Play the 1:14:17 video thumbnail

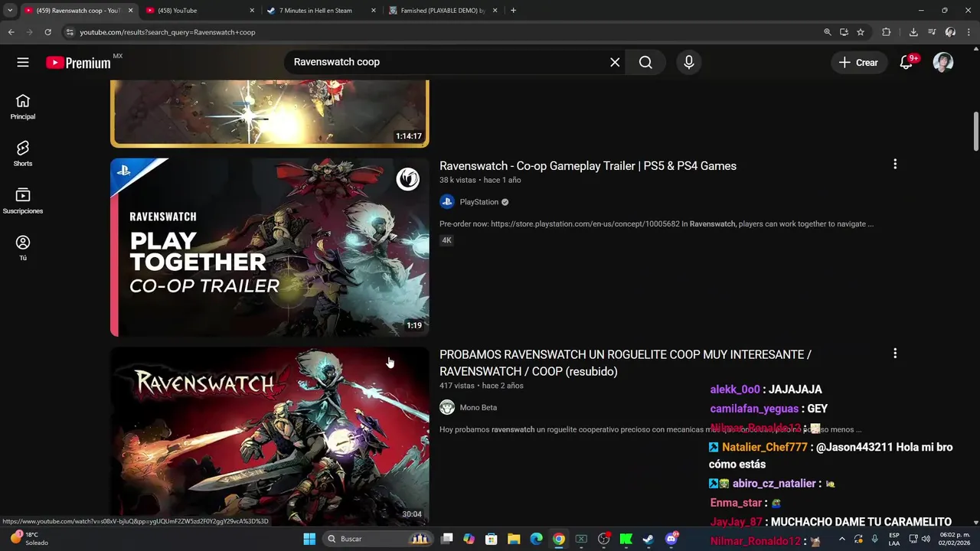tap(269, 113)
